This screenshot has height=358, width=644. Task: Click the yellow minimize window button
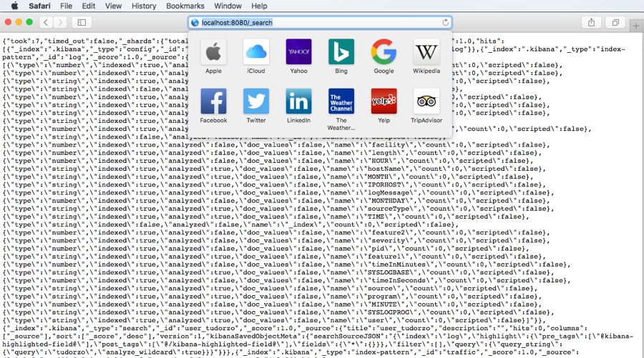(x=19, y=22)
